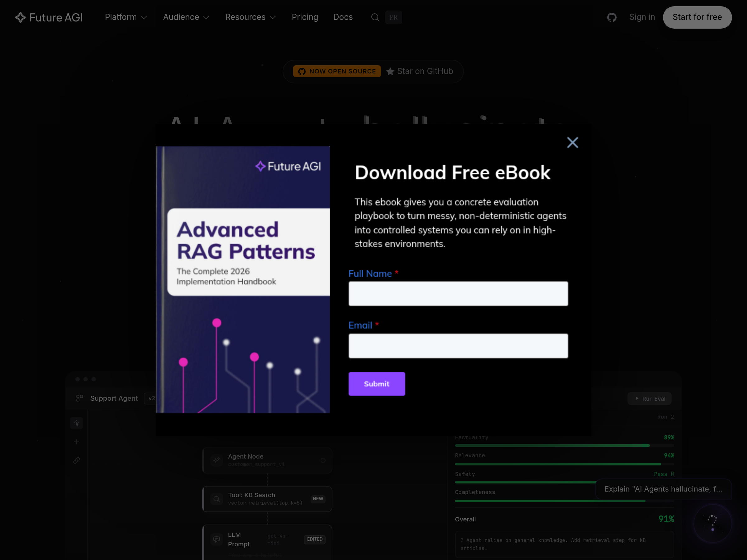Expand the Resources dropdown menu
Screen dimensions: 747x560
(250, 17)
